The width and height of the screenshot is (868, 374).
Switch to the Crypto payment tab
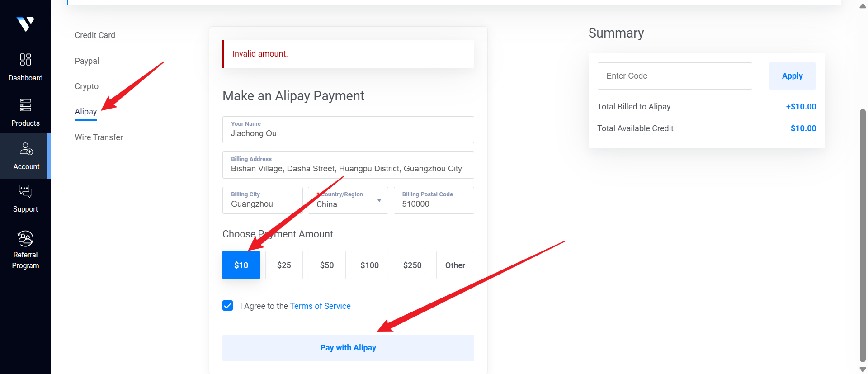tap(87, 86)
